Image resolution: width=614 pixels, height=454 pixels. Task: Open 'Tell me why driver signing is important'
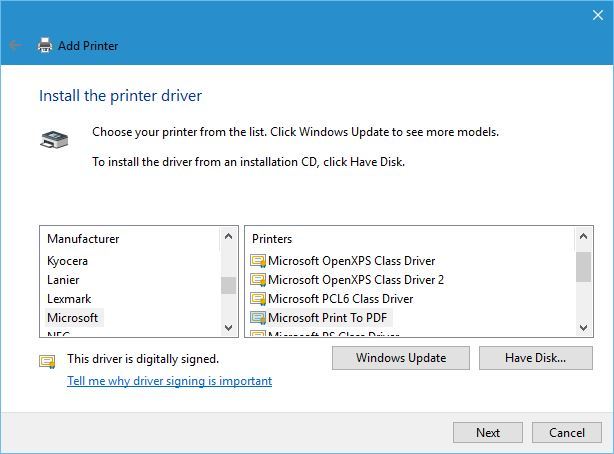pos(170,381)
